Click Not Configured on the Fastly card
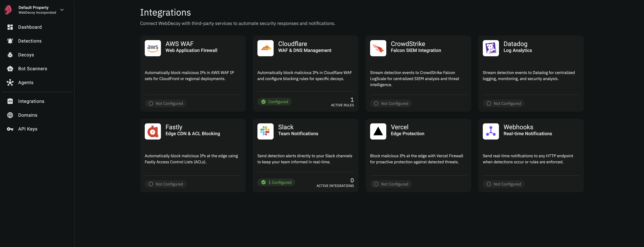The width and height of the screenshot is (644, 247). (x=166, y=184)
